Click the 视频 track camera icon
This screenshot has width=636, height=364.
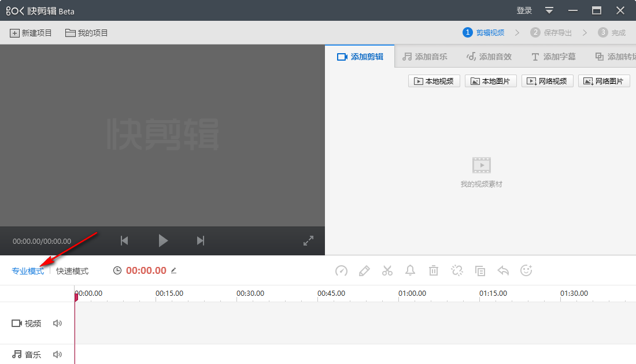[17, 323]
